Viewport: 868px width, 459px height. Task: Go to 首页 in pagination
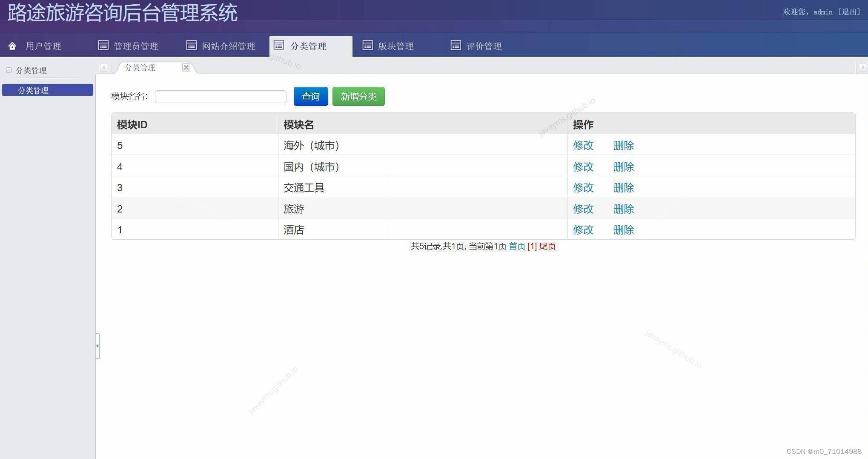coord(517,247)
